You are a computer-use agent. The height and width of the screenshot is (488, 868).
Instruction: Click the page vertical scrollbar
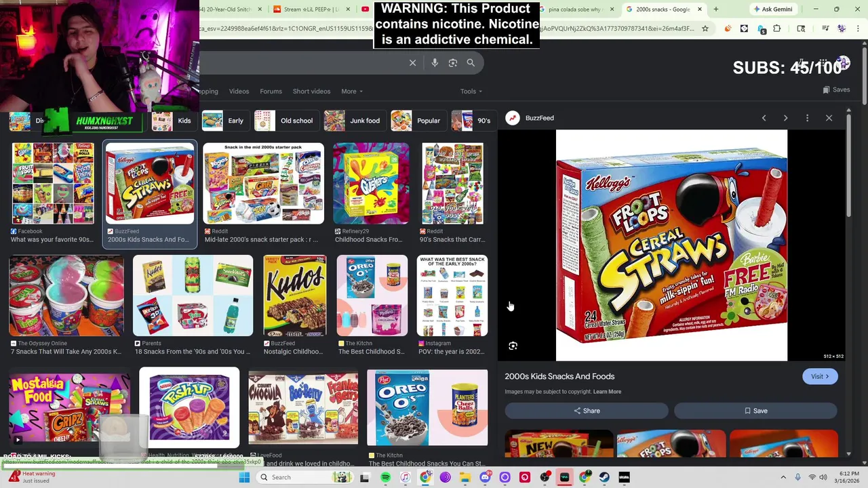click(864, 75)
